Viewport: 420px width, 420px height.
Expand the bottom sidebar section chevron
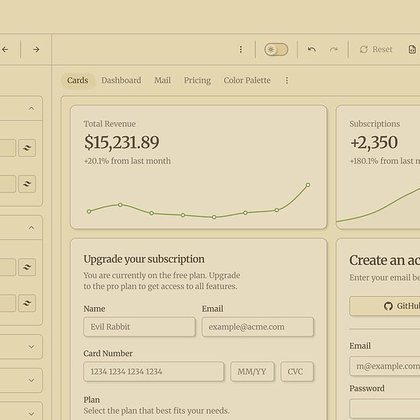click(x=31, y=414)
